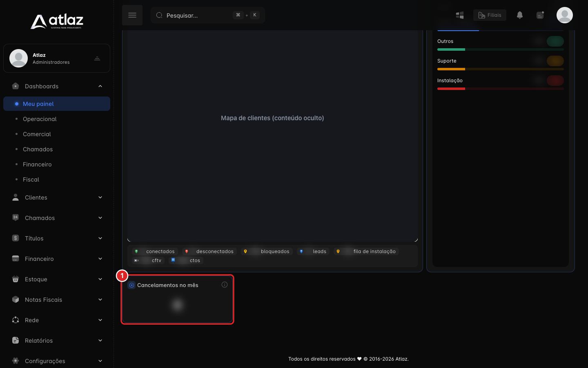Click the Financeiro card icon in the sidebar

point(16,258)
